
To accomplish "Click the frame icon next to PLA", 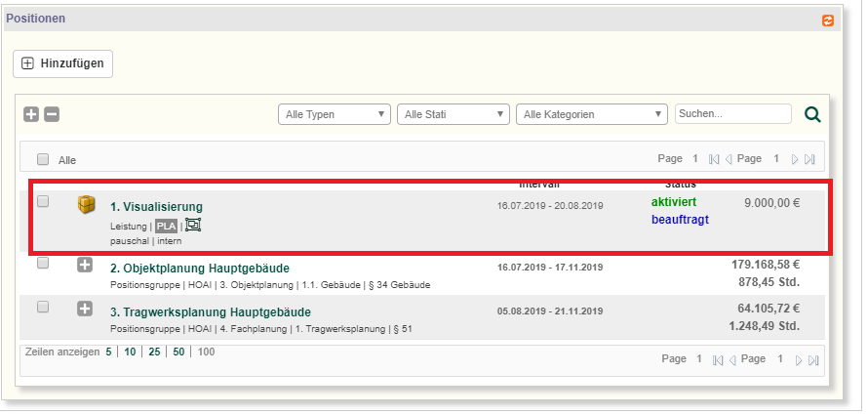I will [193, 226].
